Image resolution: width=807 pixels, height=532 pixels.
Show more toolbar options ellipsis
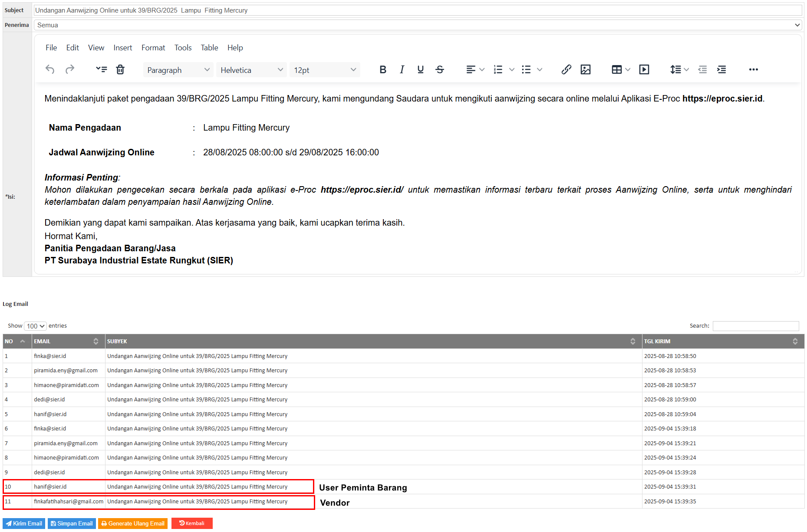(753, 69)
